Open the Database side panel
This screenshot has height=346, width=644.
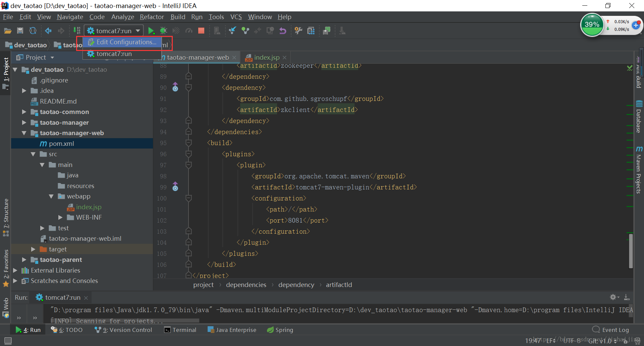point(639,117)
